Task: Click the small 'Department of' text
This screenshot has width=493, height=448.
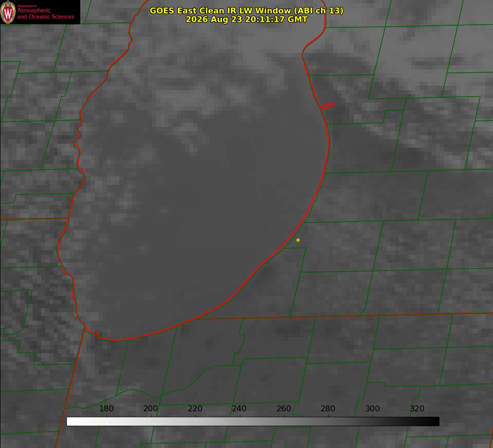Action: pyautogui.click(x=27, y=6)
